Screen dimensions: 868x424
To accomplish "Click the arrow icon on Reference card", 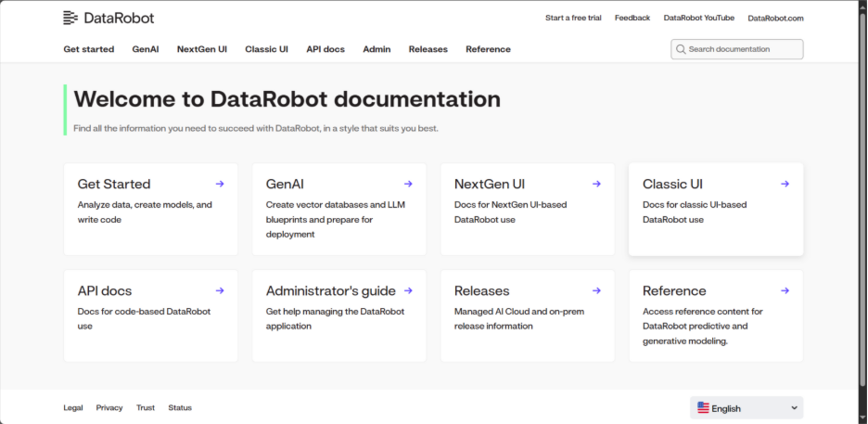I will coord(785,290).
